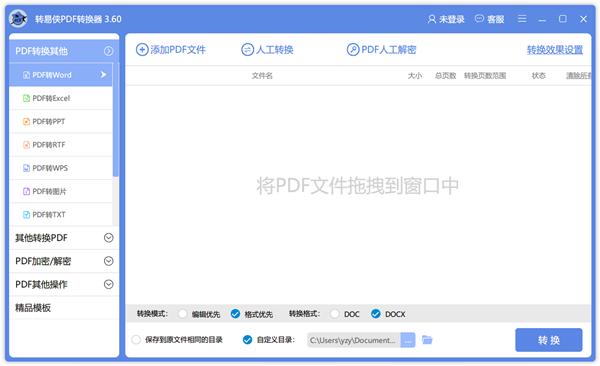Choose DOCX output format
The height and width of the screenshot is (366, 600).
(376, 314)
